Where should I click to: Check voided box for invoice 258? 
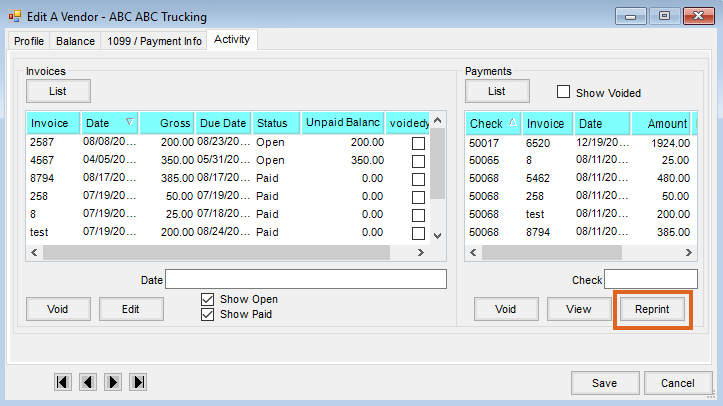(418, 197)
